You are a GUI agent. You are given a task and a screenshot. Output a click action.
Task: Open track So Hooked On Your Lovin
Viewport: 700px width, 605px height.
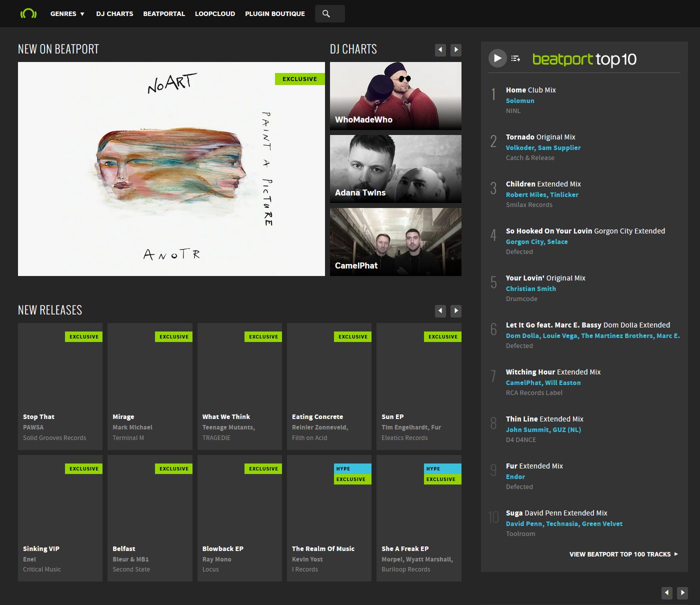coord(585,231)
